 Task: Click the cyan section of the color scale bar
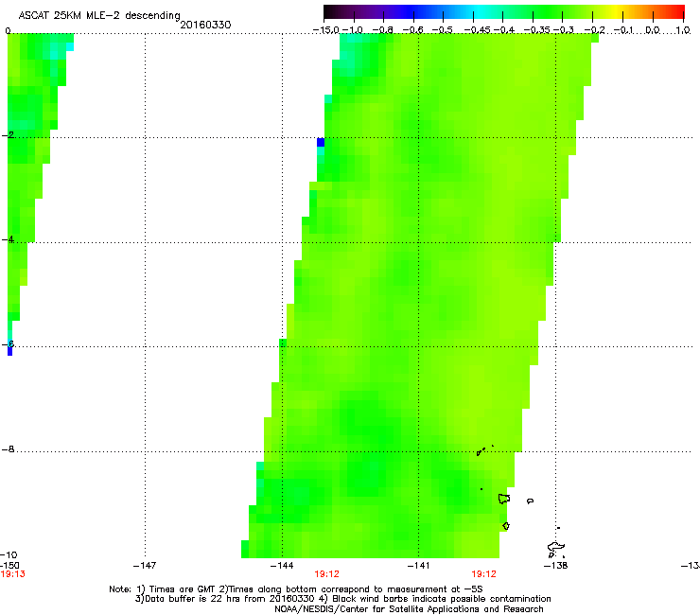(480, 11)
